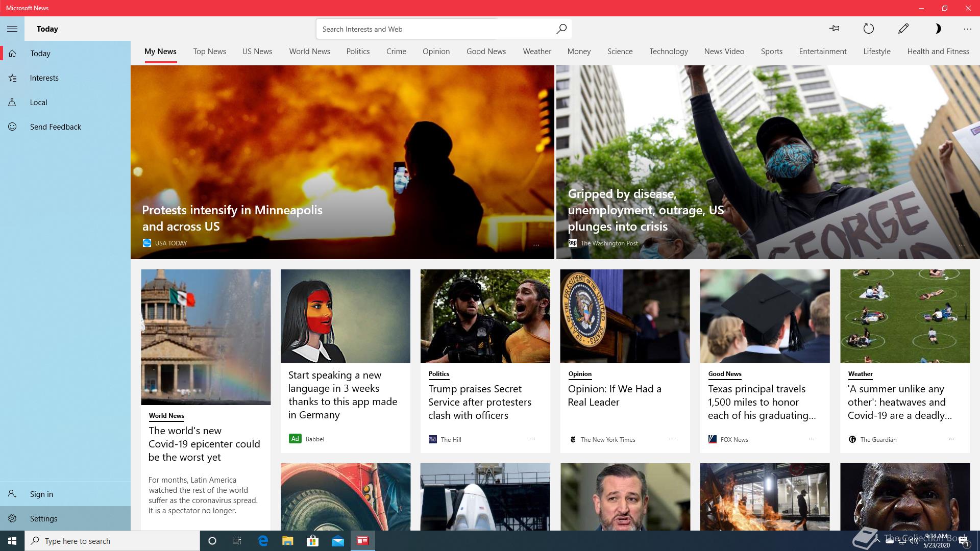Open Settings label in sidebar
The height and width of the screenshot is (551, 980).
pyautogui.click(x=43, y=518)
